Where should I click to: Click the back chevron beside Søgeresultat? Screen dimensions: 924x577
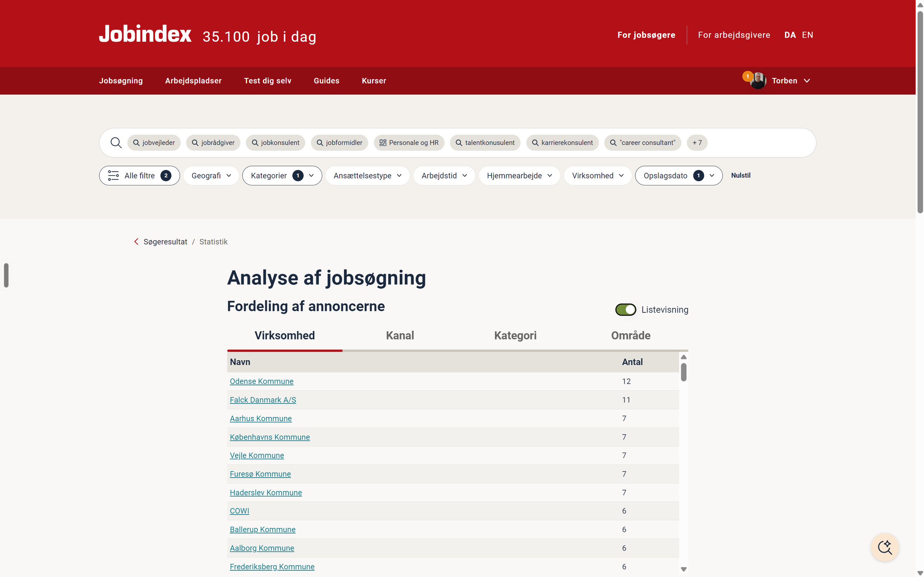pyautogui.click(x=136, y=242)
